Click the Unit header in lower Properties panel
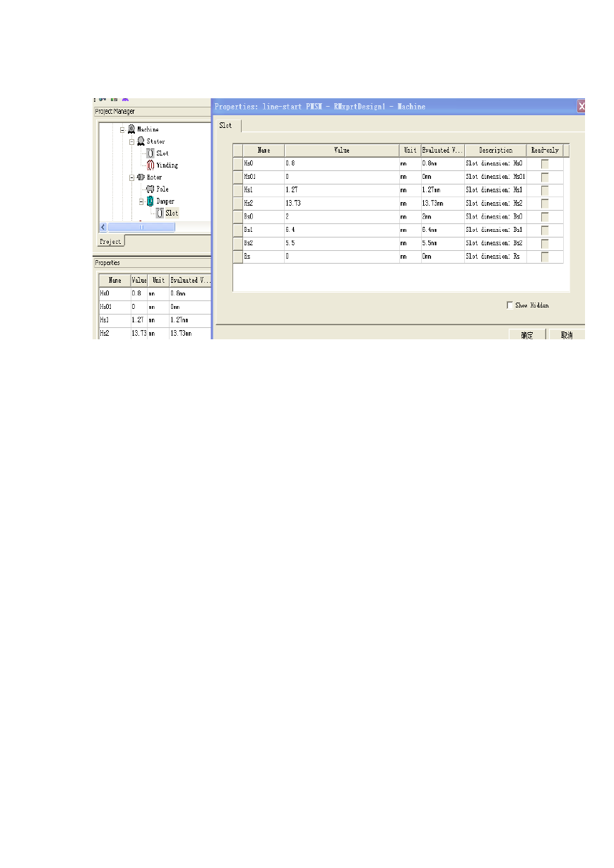The width and height of the screenshot is (614, 868). click(158, 281)
